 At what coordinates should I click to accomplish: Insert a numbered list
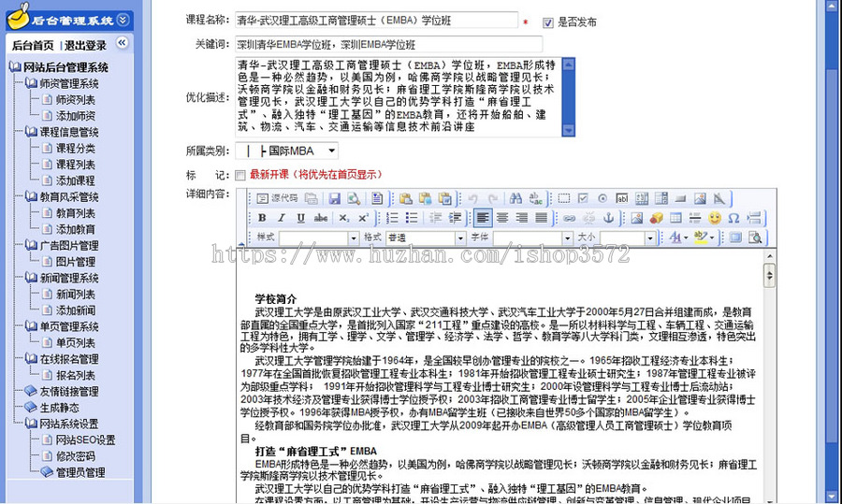(x=392, y=218)
